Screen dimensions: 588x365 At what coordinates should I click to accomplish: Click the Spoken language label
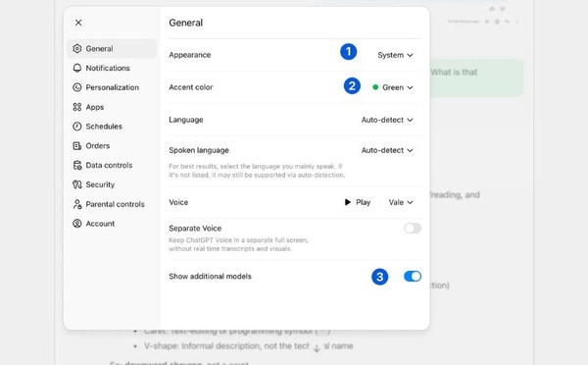pyautogui.click(x=199, y=150)
